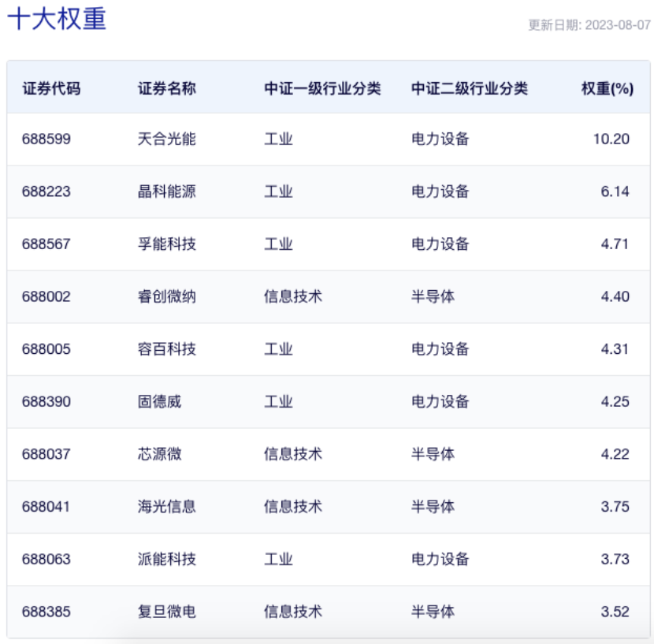This screenshot has height=644, width=654.
Task: Click 信息技术 in the 688002 row
Action: point(293,296)
